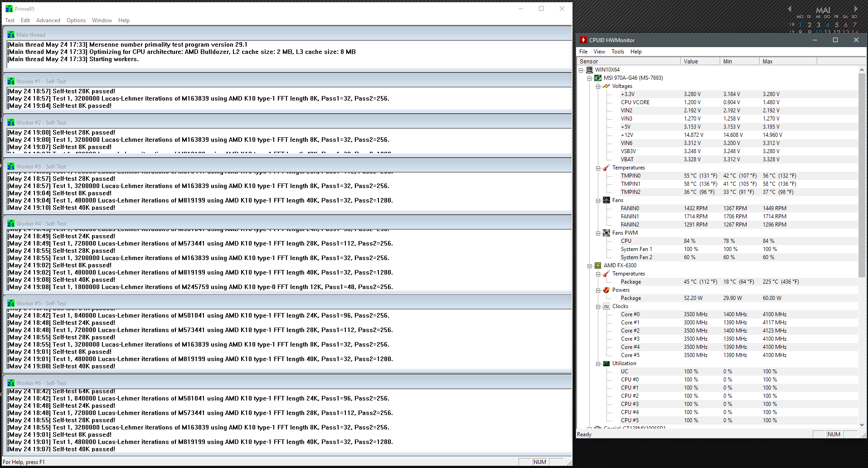Click the Min column header
Screen dimensions: 868x468
tap(740, 61)
